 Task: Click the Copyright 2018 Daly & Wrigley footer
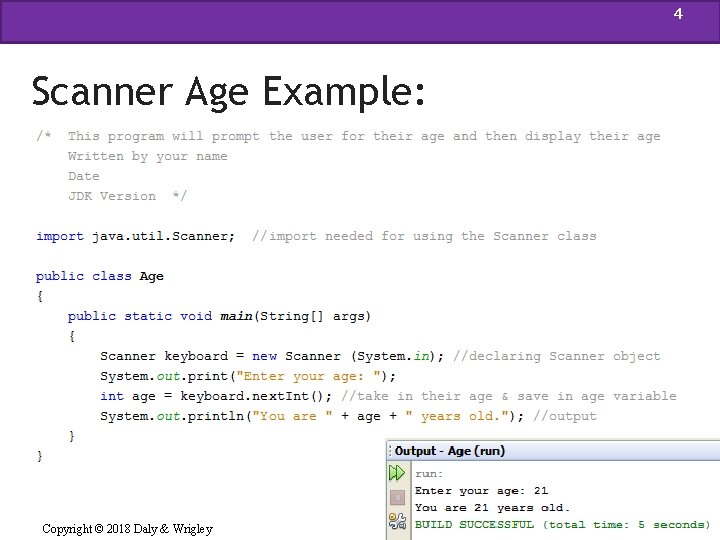coord(128,529)
